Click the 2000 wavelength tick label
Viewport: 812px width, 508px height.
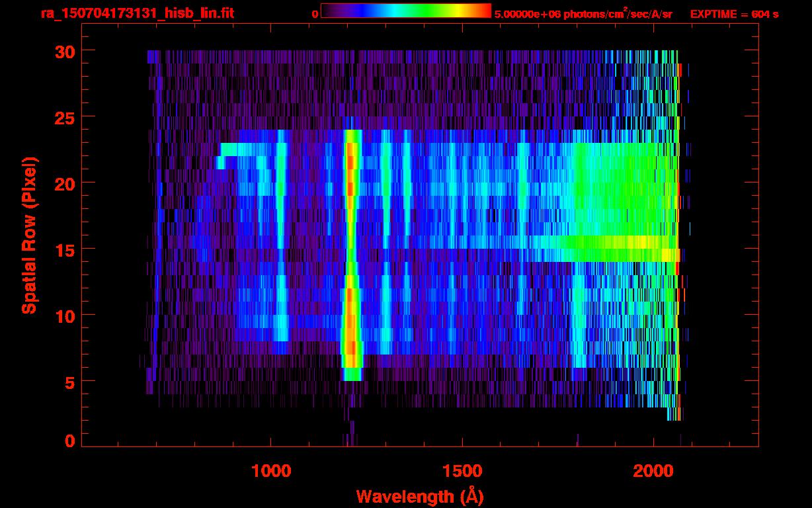click(x=653, y=471)
